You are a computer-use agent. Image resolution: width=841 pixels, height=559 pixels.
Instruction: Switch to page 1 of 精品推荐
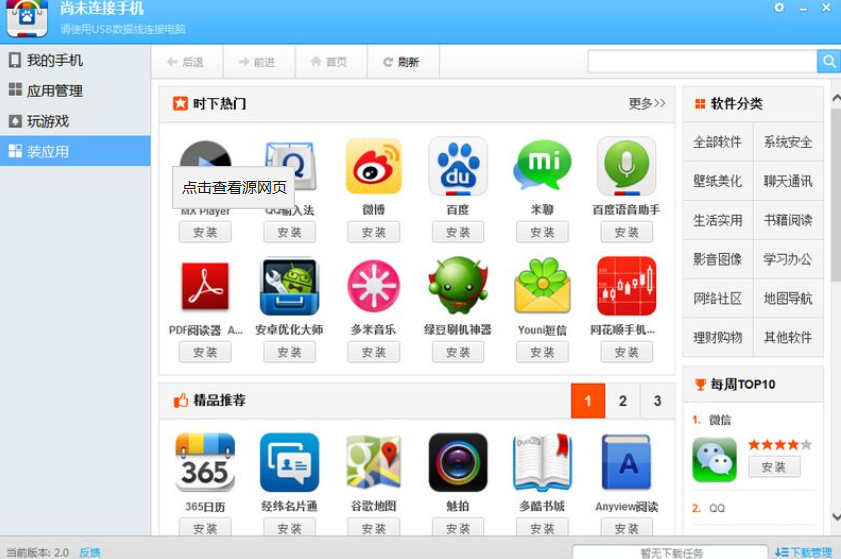pyautogui.click(x=588, y=401)
